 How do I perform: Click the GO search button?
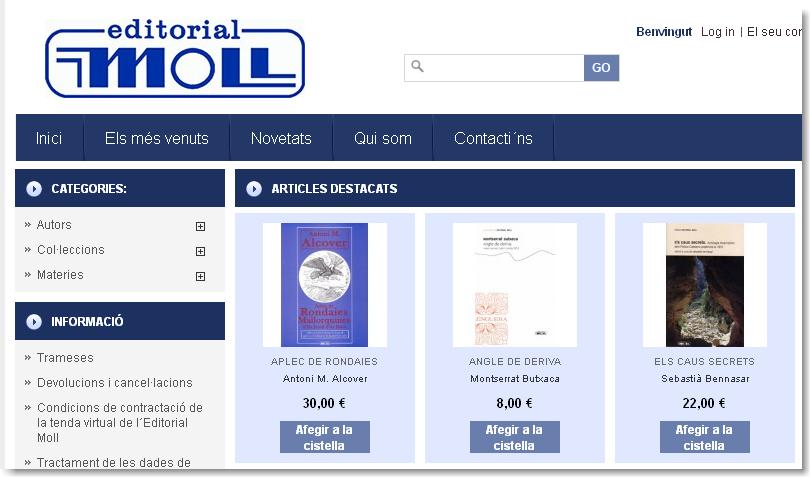[x=601, y=68]
